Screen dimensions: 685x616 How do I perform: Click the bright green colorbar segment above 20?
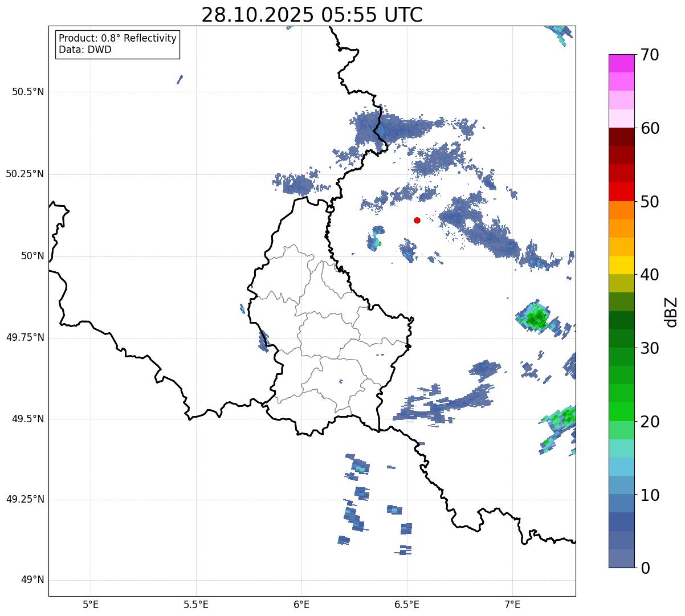(622, 411)
